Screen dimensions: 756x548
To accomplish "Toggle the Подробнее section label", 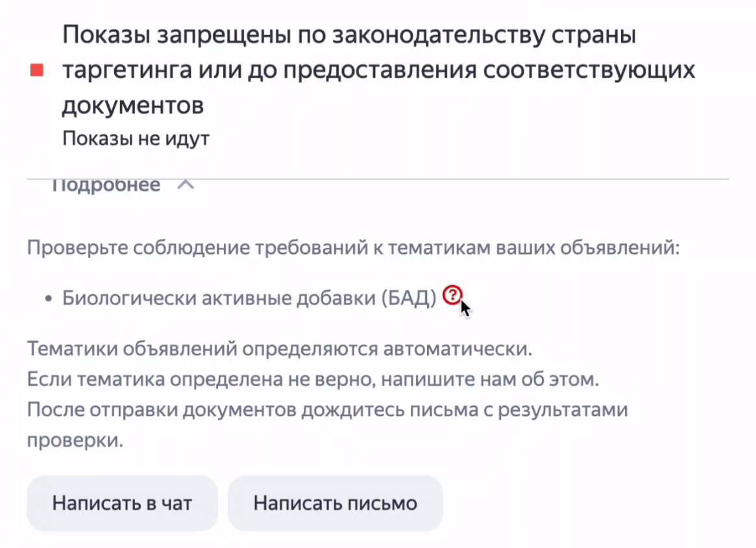I will pos(105,186).
